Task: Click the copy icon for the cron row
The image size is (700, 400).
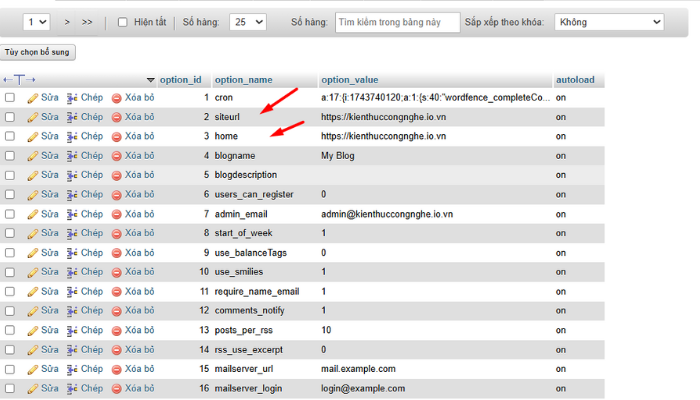Action: point(73,98)
